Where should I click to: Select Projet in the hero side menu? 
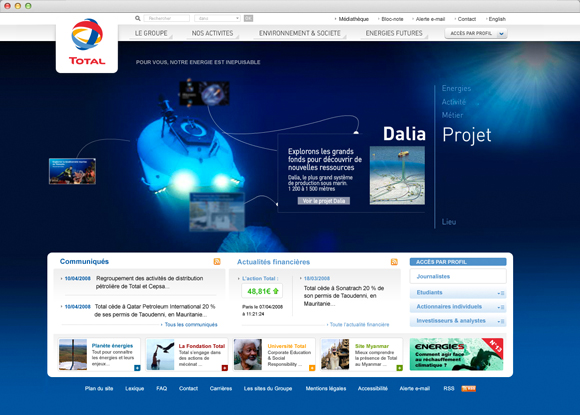tap(467, 135)
